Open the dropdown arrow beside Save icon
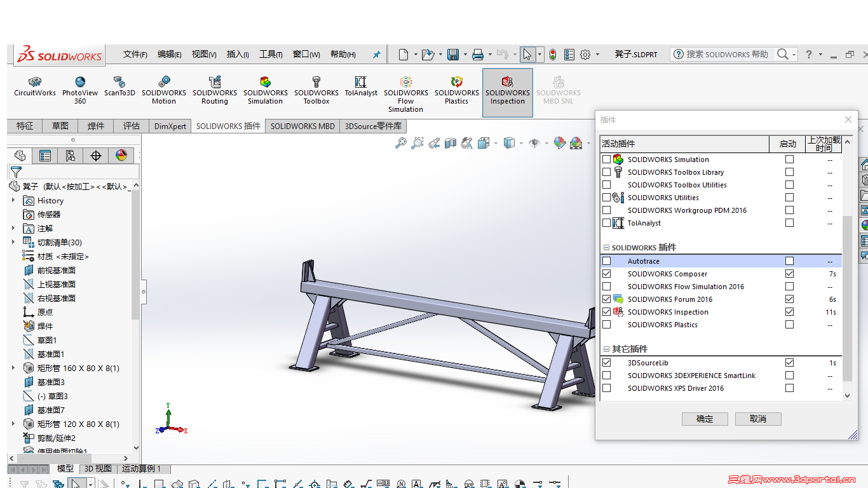 pyautogui.click(x=465, y=55)
